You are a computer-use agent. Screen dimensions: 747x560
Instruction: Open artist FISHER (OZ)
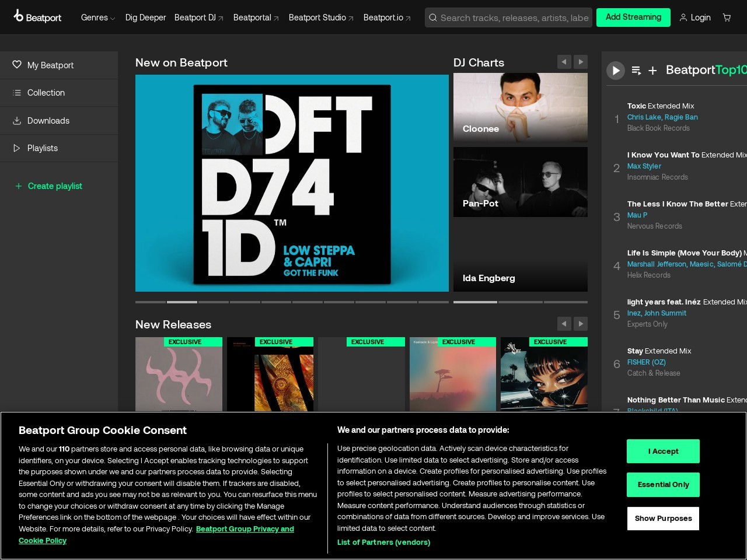(647, 362)
